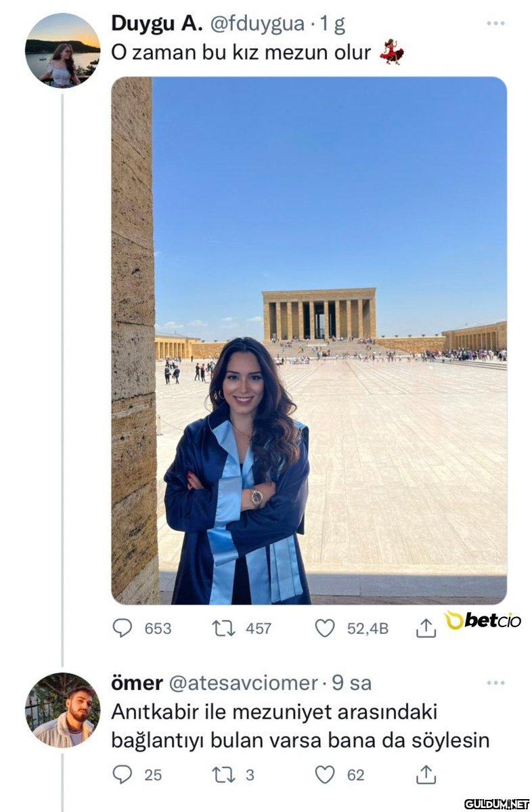Image resolution: width=532 pixels, height=812 pixels.
Task: Open the @fduygua handle link
Action: click(x=257, y=24)
